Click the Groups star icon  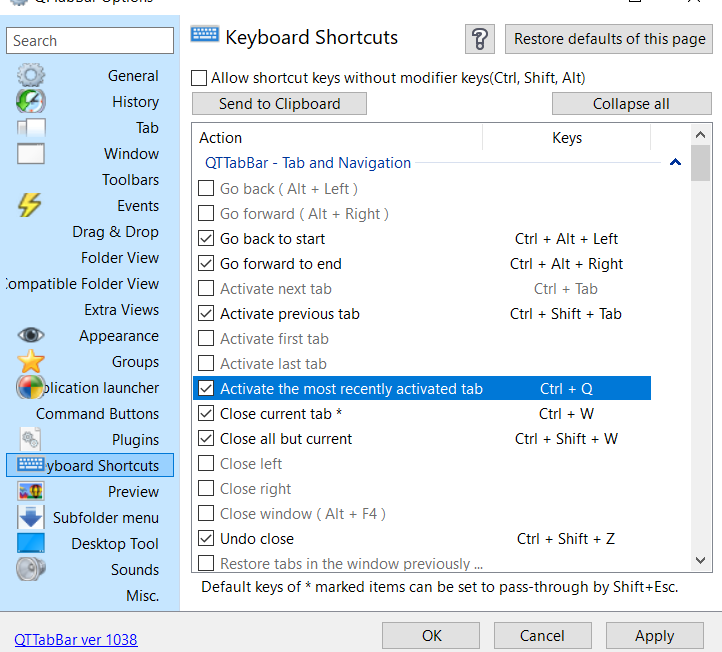[x=31, y=361]
